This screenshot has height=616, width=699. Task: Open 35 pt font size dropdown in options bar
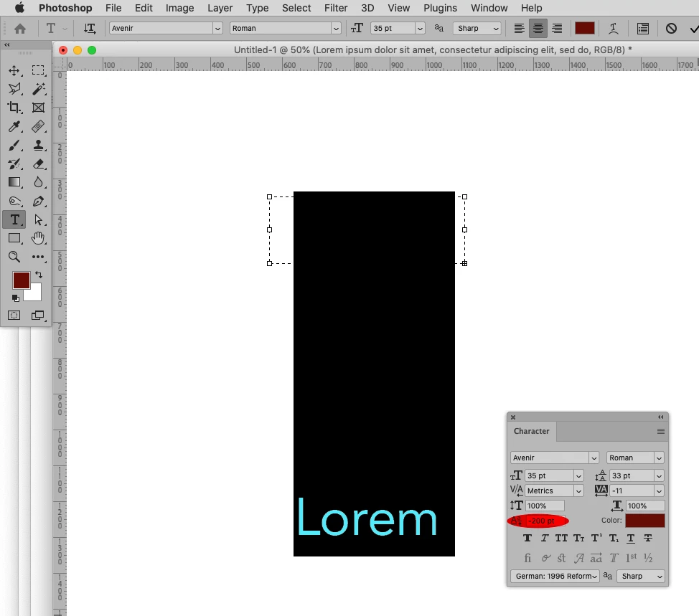pyautogui.click(x=420, y=29)
